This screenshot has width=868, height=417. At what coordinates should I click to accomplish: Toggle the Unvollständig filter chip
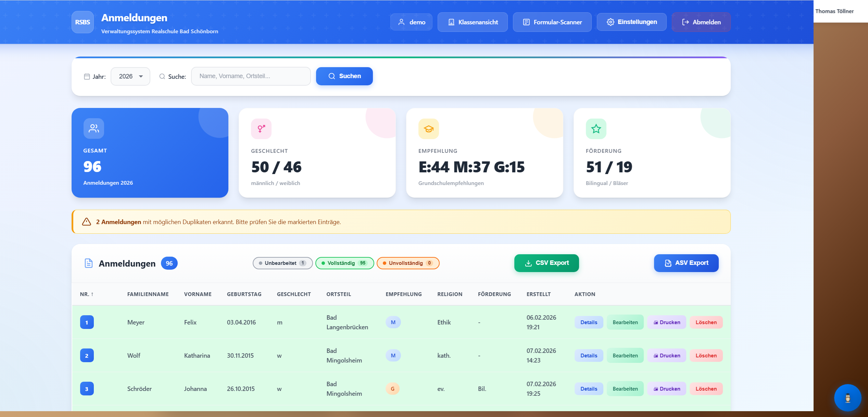[408, 263]
